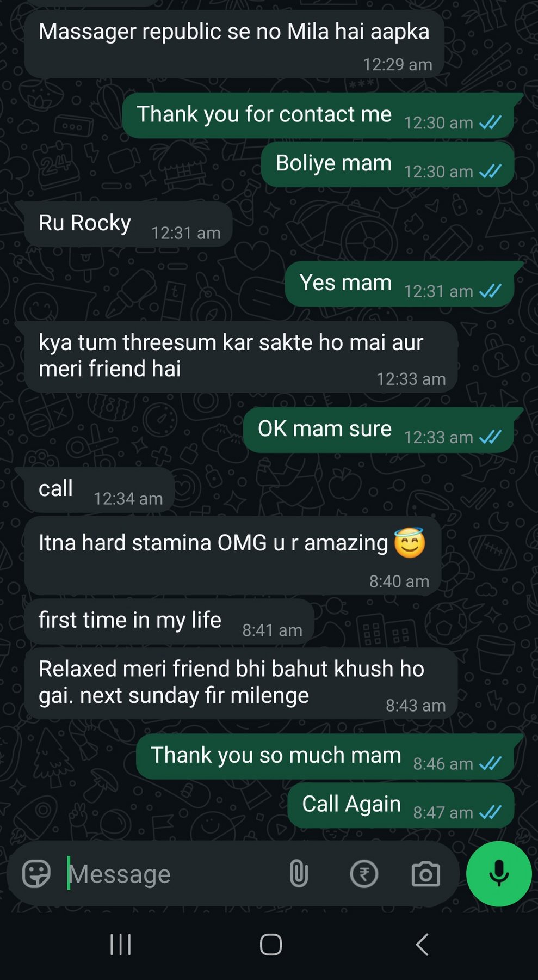Go back using Android back arrow

click(x=422, y=945)
